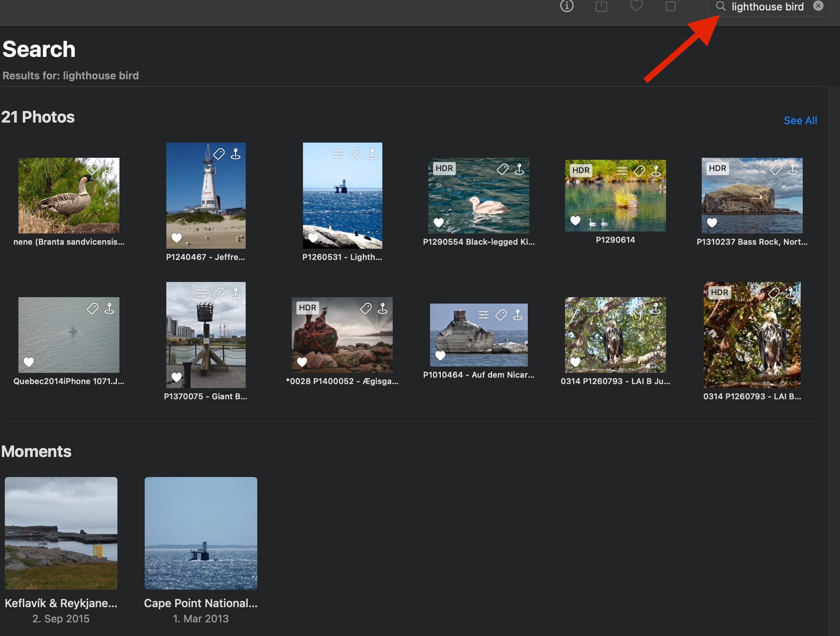Viewport: 840px width, 636px height.
Task: Click the Ægisgarður P1400052 photo title
Action: pos(342,381)
